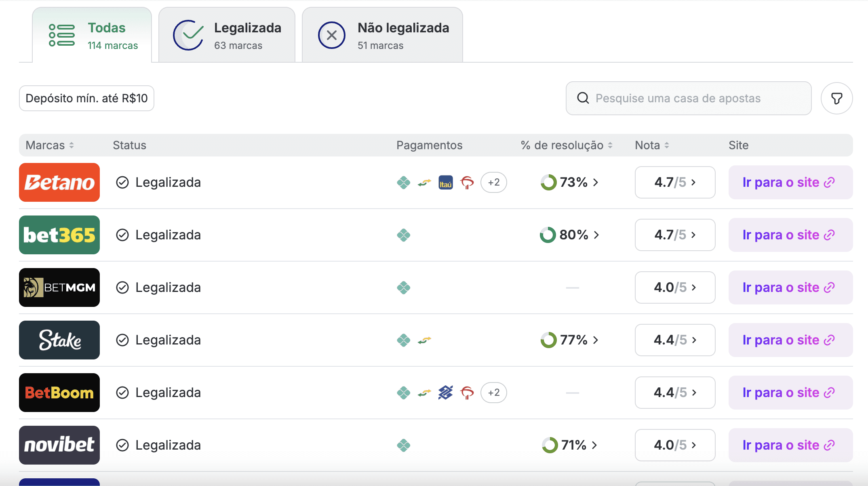868x486 pixels.
Task: Open the Legalizada tab
Action: [x=227, y=35]
